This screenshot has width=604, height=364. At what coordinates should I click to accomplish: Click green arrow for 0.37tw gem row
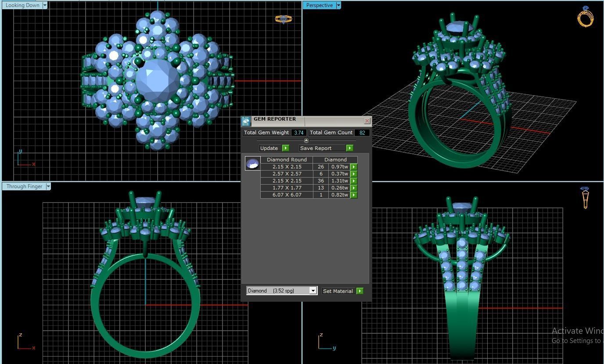coord(354,174)
